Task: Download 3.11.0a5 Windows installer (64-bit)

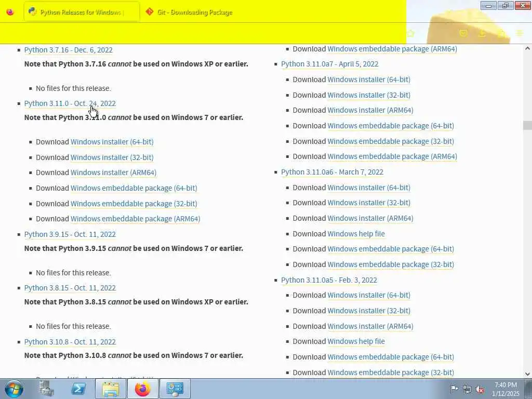Action: [x=369, y=295]
